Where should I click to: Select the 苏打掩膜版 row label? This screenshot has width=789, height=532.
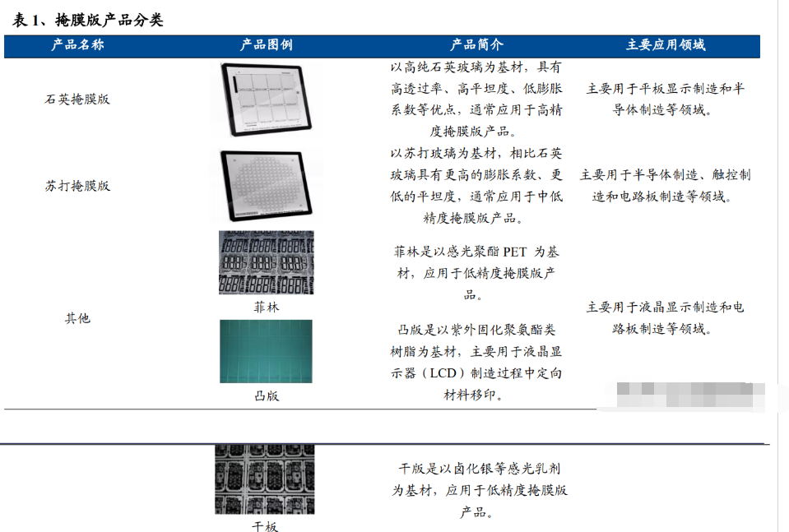pyautogui.click(x=77, y=186)
